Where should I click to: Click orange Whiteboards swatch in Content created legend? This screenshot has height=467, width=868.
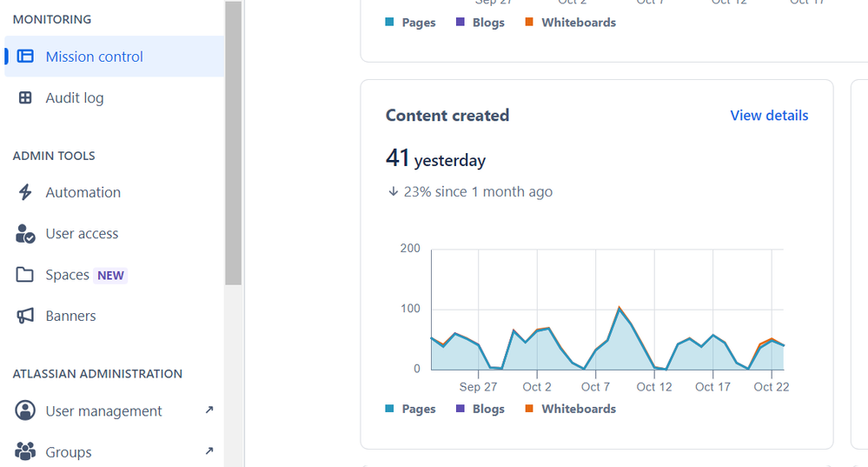click(x=529, y=409)
